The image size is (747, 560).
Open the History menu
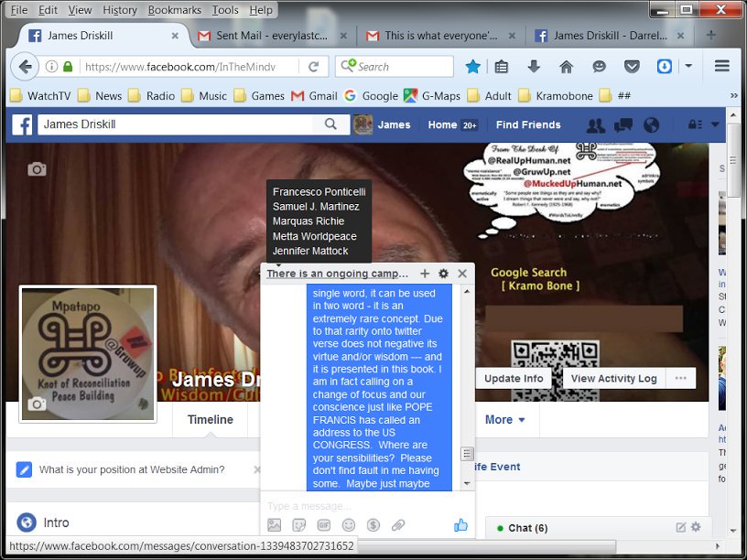[120, 10]
